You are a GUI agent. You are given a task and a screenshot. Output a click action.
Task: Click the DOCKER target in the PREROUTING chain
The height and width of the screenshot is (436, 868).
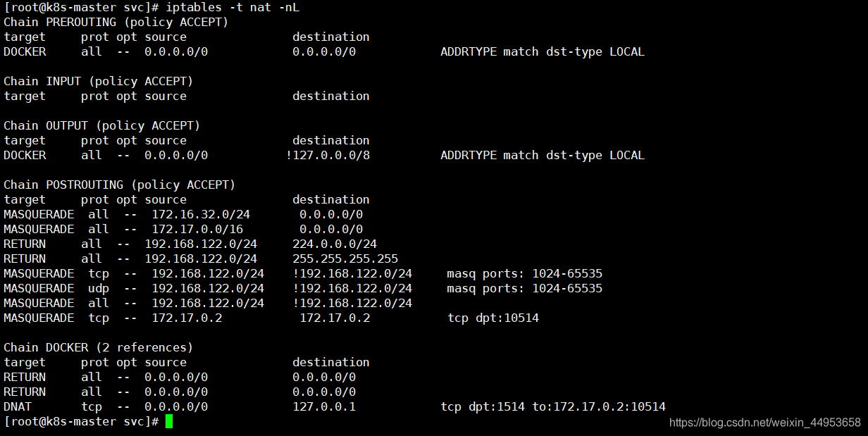pos(25,51)
